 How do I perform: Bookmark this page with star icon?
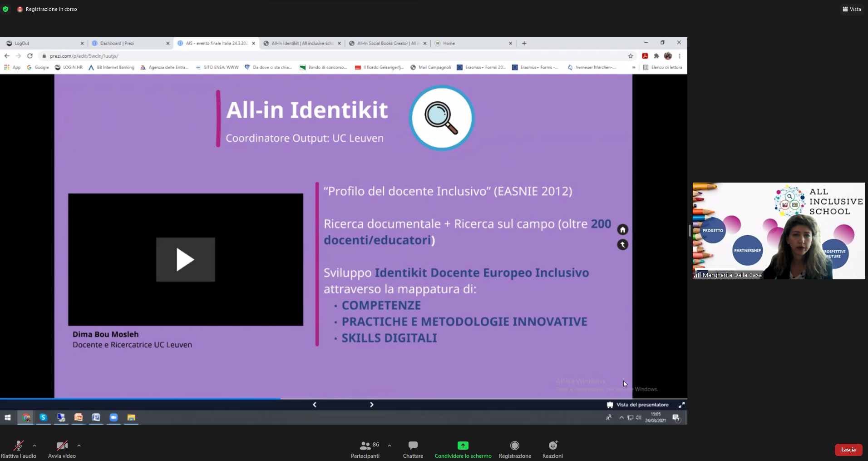(631, 56)
